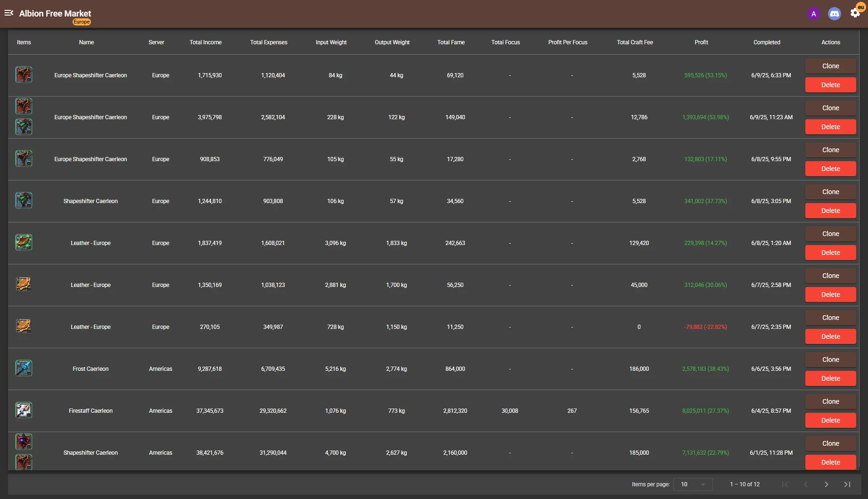Click the Profit column header
868x499 pixels.
coord(701,42)
